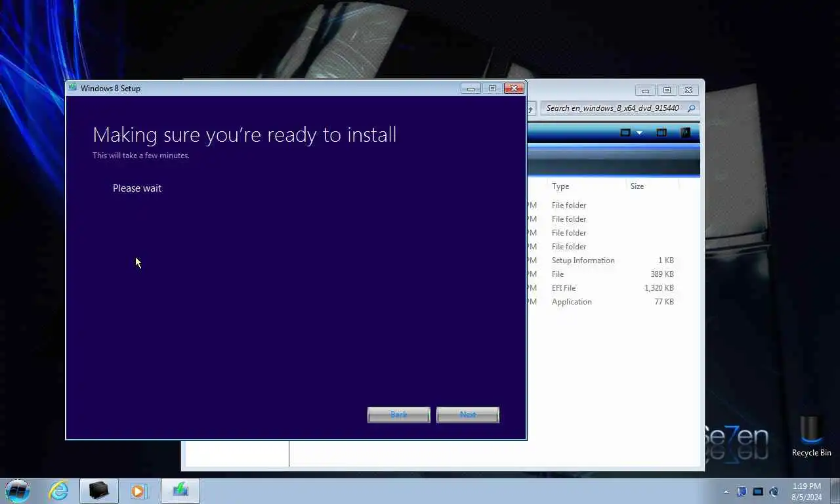This screenshot has width=840, height=504.
Task: Click the Next button in Windows 8 Setup
Action: [x=468, y=415]
